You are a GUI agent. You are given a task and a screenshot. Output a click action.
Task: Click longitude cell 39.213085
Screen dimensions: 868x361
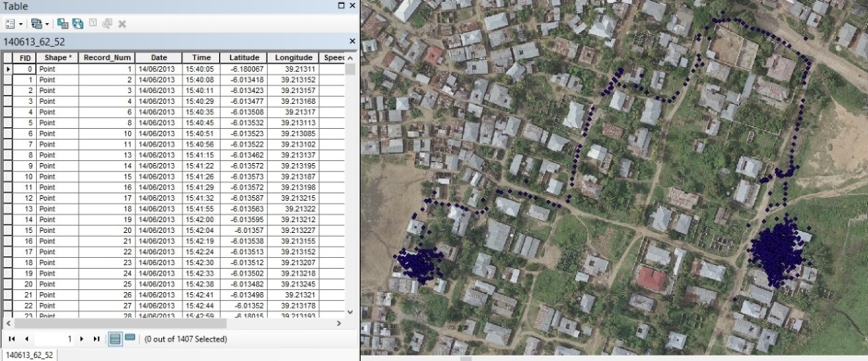(x=293, y=133)
